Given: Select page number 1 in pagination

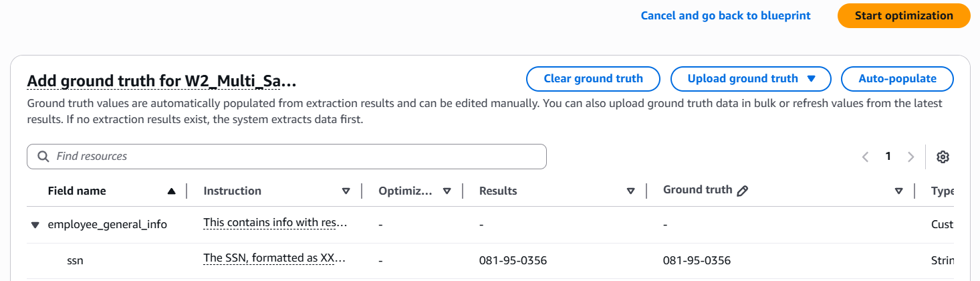Looking at the screenshot, I should pos(888,157).
